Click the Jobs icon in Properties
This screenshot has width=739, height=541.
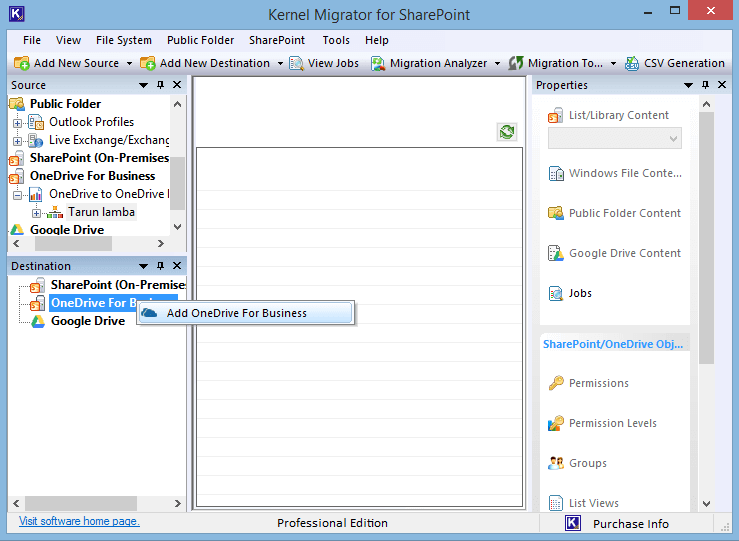556,294
